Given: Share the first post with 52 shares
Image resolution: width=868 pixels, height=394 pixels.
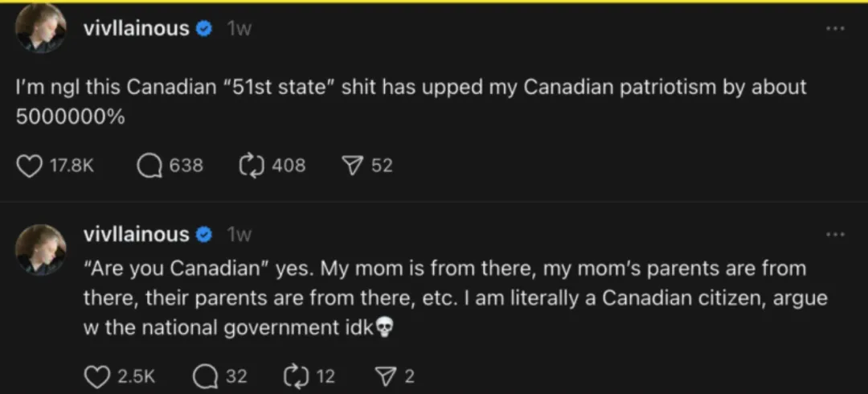Looking at the screenshot, I should 351,166.
